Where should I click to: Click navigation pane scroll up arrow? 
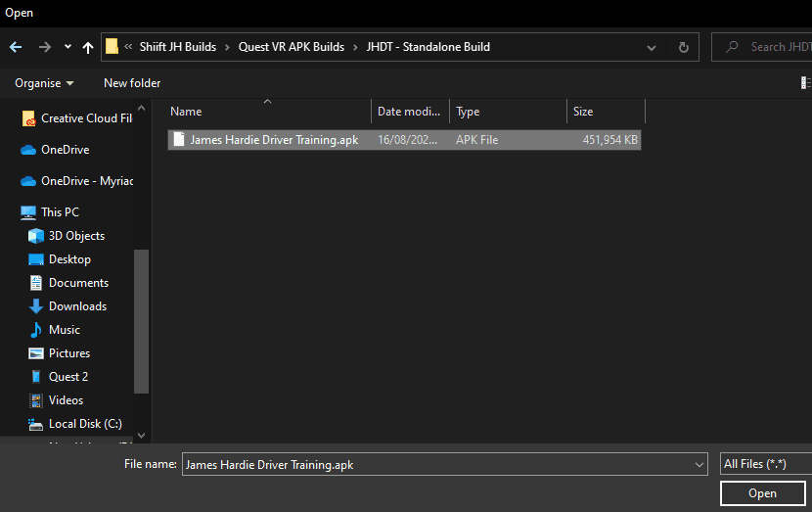pyautogui.click(x=142, y=109)
